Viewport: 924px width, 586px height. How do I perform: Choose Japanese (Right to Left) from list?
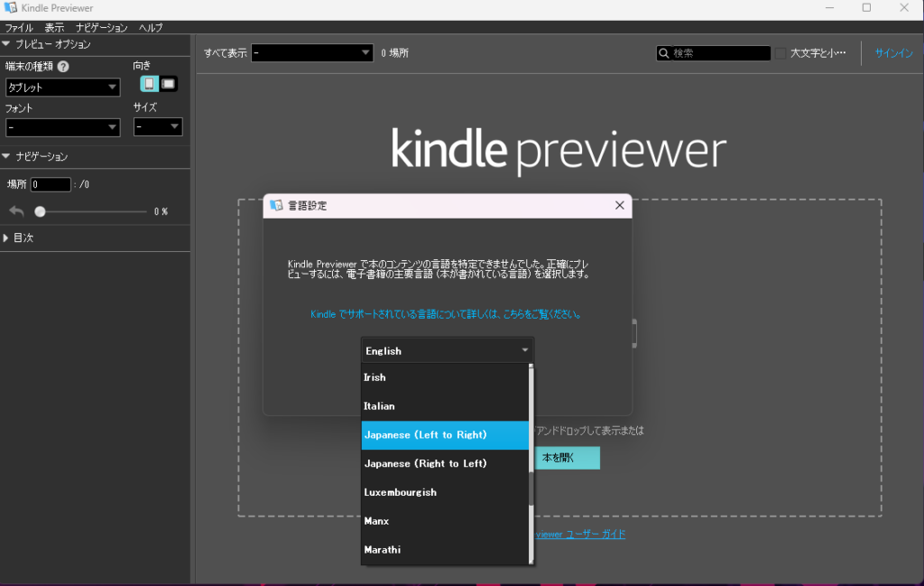425,463
